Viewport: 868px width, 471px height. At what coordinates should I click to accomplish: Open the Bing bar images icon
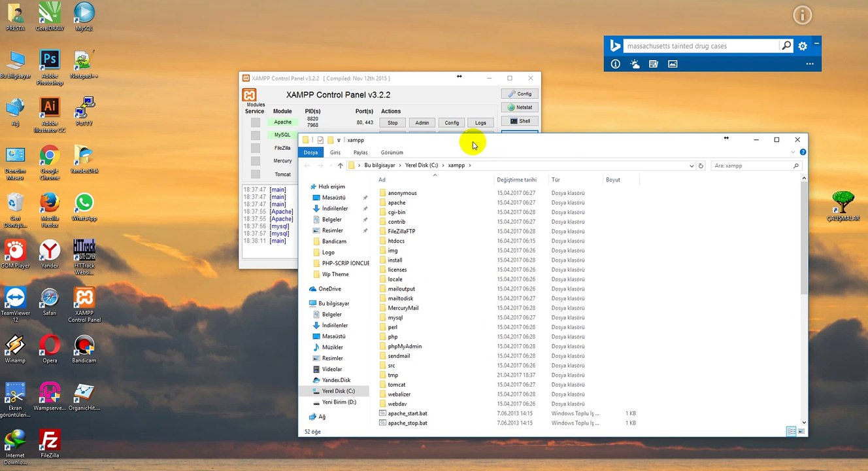tap(673, 64)
